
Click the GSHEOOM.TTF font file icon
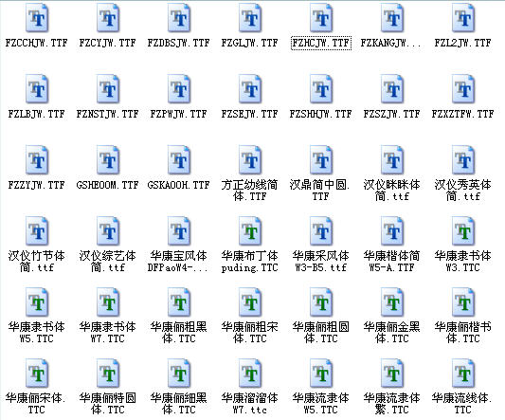(108, 160)
